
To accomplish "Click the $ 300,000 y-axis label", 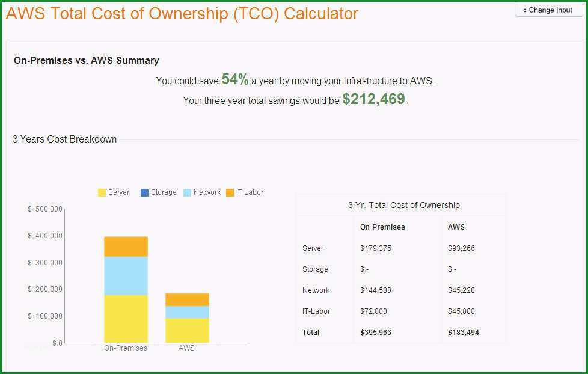I will (45, 263).
